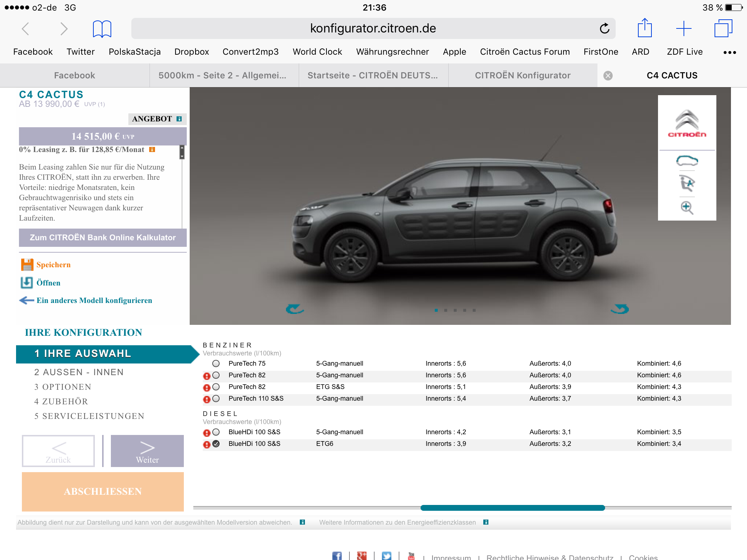Screen dimensions: 747x560
Task: Click the Weiter button
Action: tap(147, 451)
